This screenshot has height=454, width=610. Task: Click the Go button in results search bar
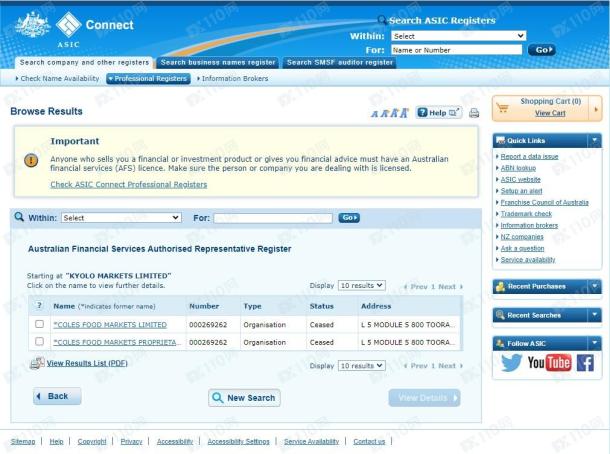coord(349,217)
